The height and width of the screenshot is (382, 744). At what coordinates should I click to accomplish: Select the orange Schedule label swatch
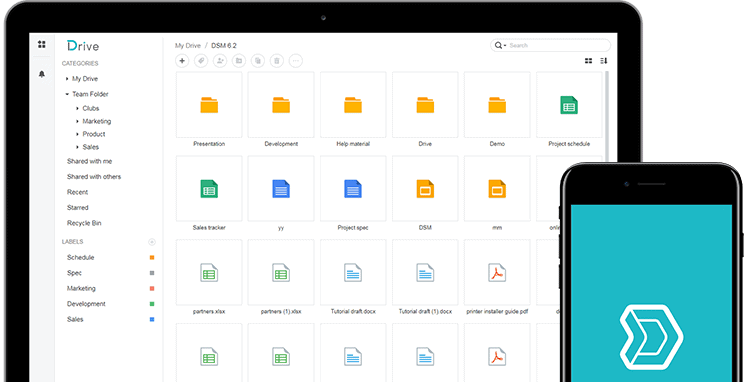152,258
